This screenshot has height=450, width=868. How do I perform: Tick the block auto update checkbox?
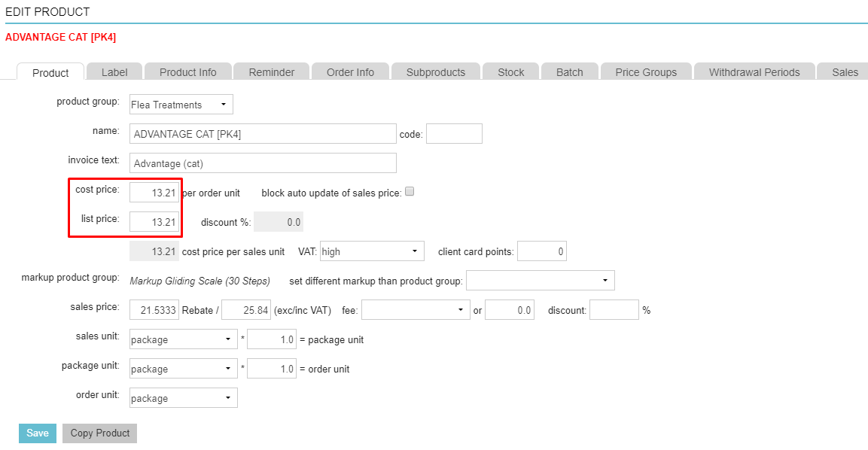[x=410, y=192]
